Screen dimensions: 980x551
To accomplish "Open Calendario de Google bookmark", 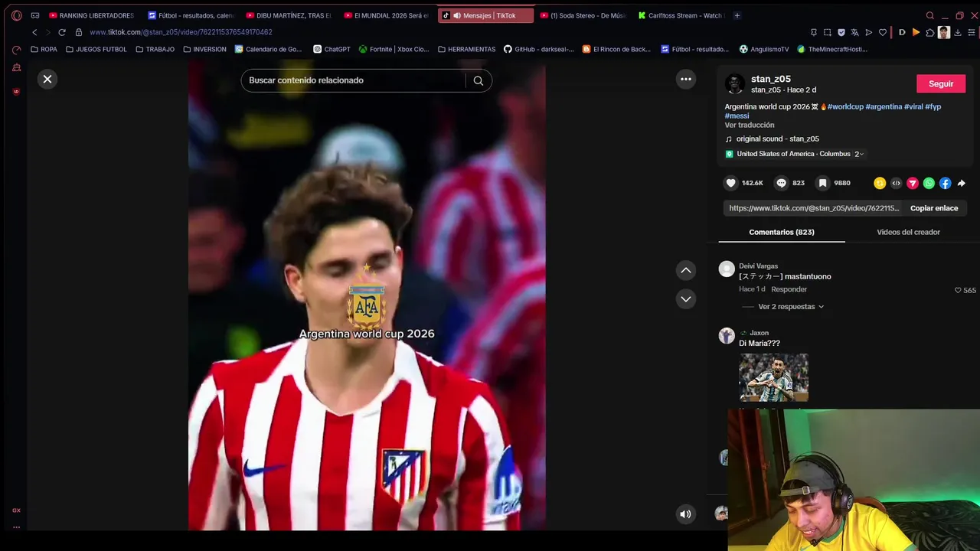I will [x=268, y=49].
